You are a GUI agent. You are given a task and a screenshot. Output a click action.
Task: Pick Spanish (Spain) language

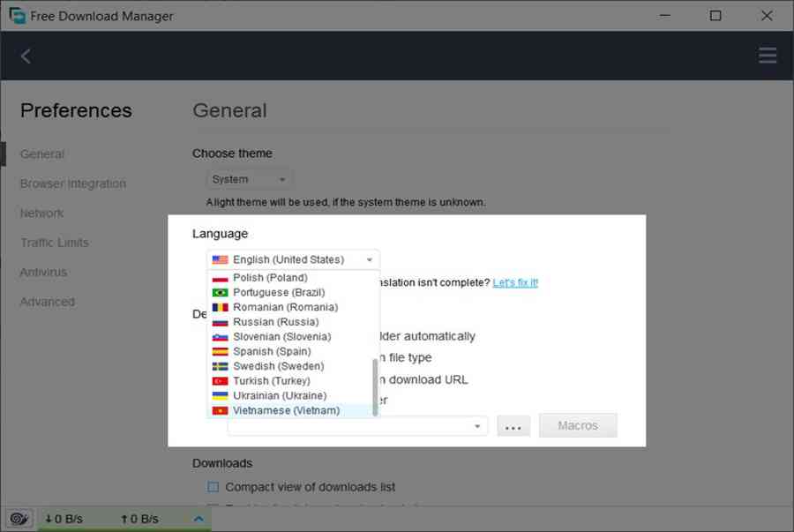pos(290,351)
